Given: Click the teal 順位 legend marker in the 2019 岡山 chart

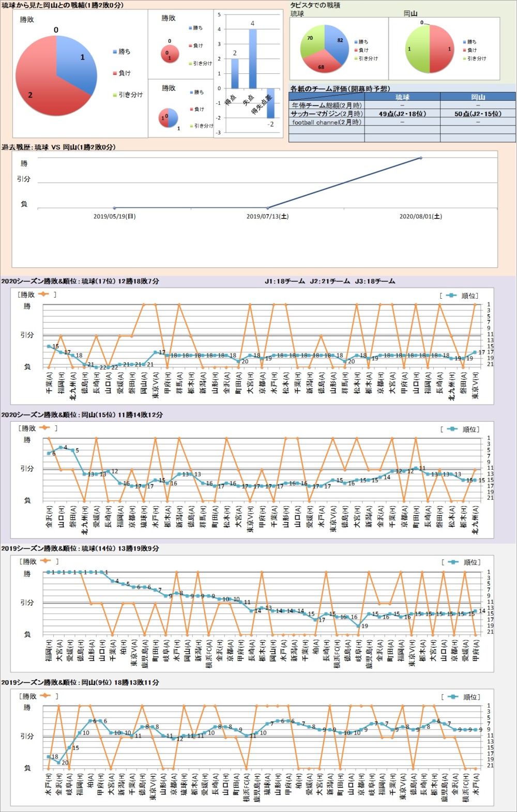Looking at the screenshot, I should (x=453, y=697).
